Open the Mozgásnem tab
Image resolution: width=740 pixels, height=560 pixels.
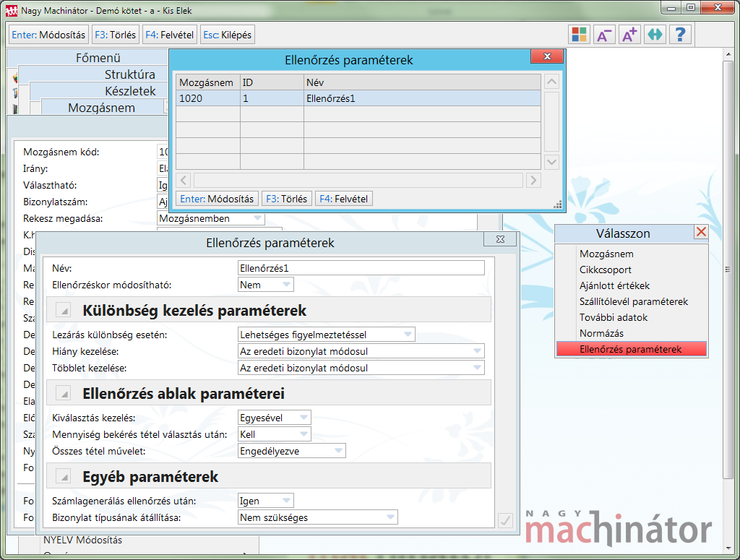pos(101,107)
